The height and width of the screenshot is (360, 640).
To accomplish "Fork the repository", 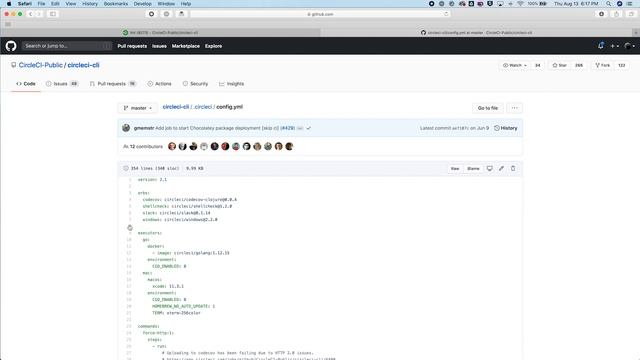I will [602, 65].
